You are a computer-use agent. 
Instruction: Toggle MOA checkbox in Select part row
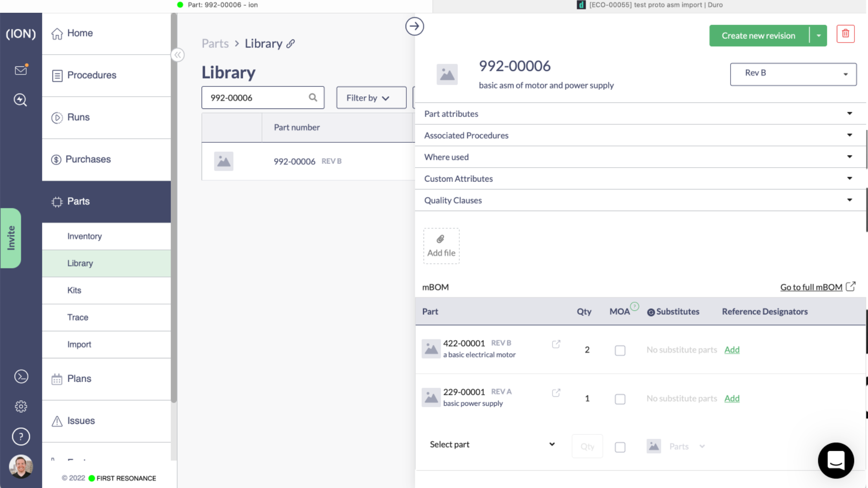click(620, 447)
